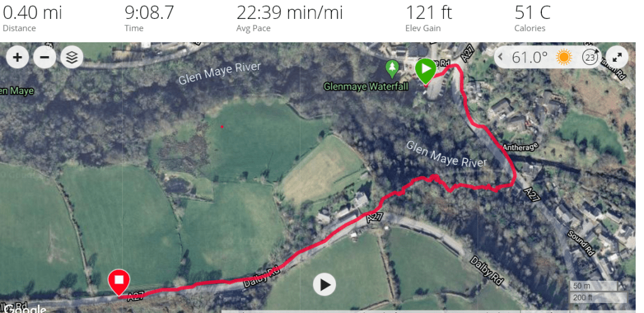644x313 pixels.
Task: Click the 22:39 min/mi Avg Pace stat
Action: point(289,18)
